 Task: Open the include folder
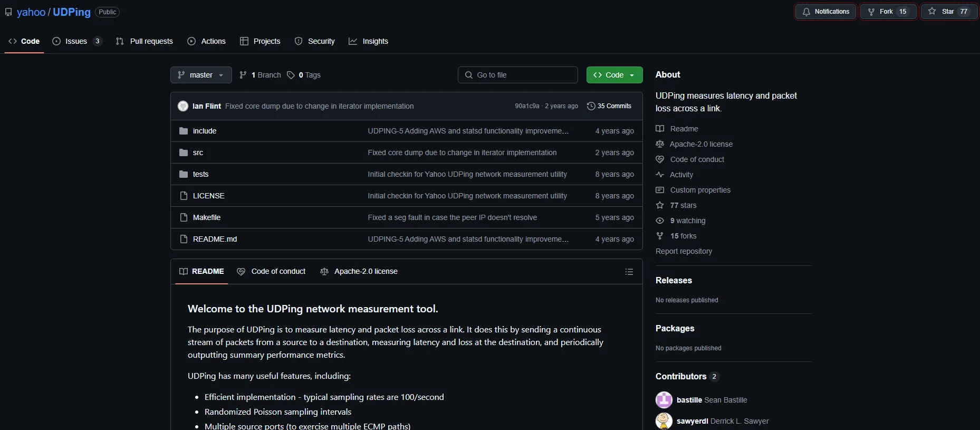point(205,131)
